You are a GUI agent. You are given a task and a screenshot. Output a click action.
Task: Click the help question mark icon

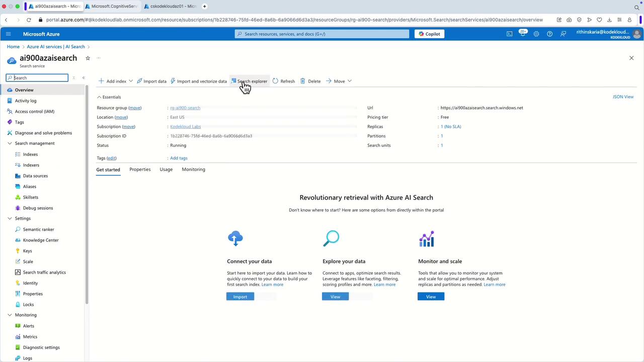(549, 34)
